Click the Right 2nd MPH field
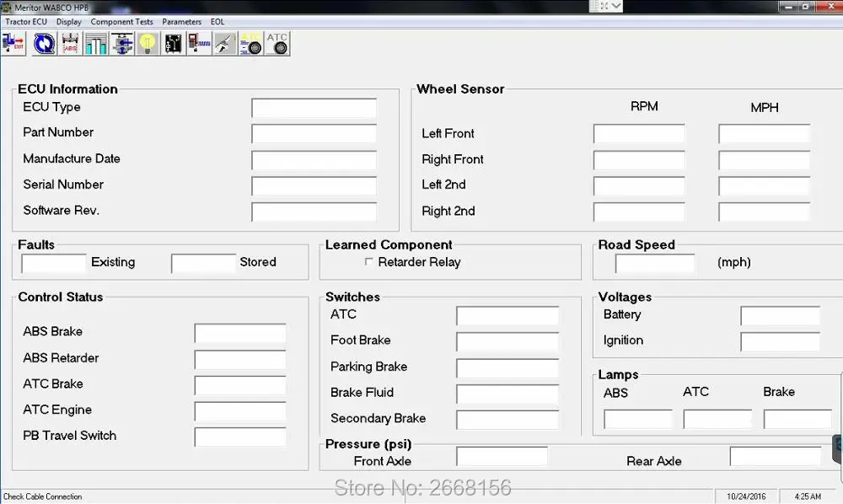This screenshot has width=843, height=504. [764, 212]
